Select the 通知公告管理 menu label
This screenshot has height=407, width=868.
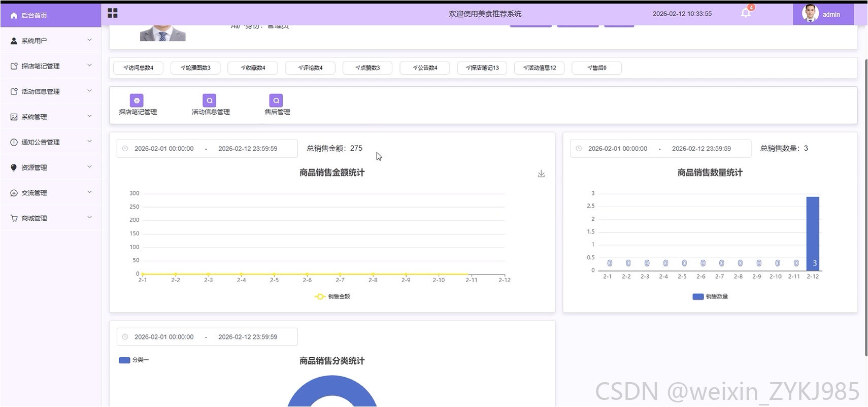(x=41, y=142)
